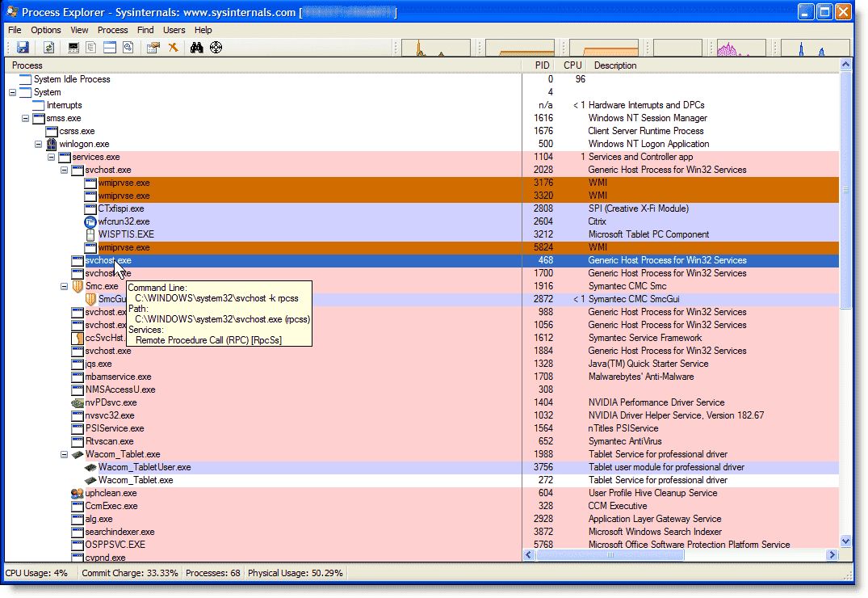This screenshot has width=868, height=598.
Task: Click the Wacom_TabletUser.exe tablet icon
Action: point(90,468)
